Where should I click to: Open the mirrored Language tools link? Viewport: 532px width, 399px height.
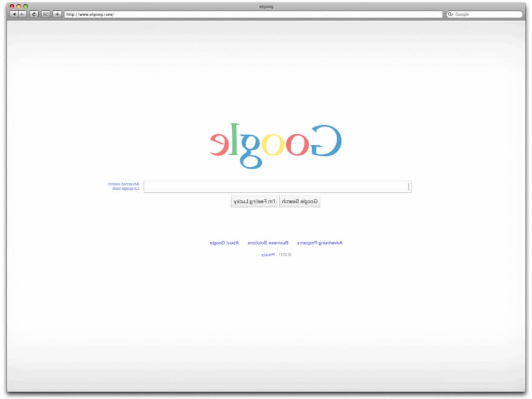coord(126,188)
